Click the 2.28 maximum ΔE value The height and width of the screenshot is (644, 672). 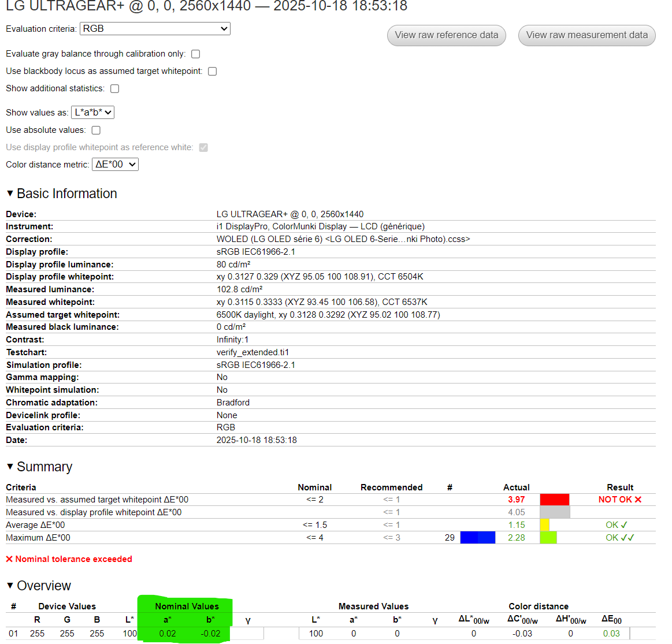(516, 538)
